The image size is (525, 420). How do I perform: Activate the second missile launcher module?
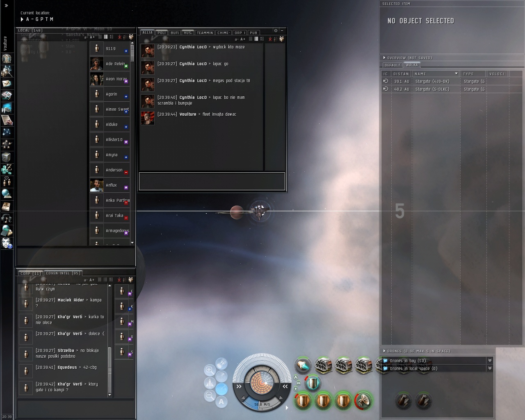[x=343, y=365]
